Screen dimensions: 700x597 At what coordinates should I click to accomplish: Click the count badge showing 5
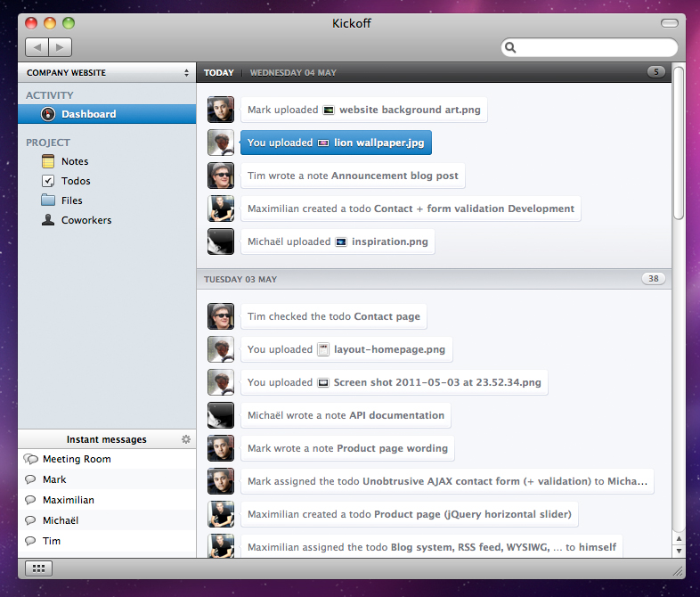[x=655, y=72]
